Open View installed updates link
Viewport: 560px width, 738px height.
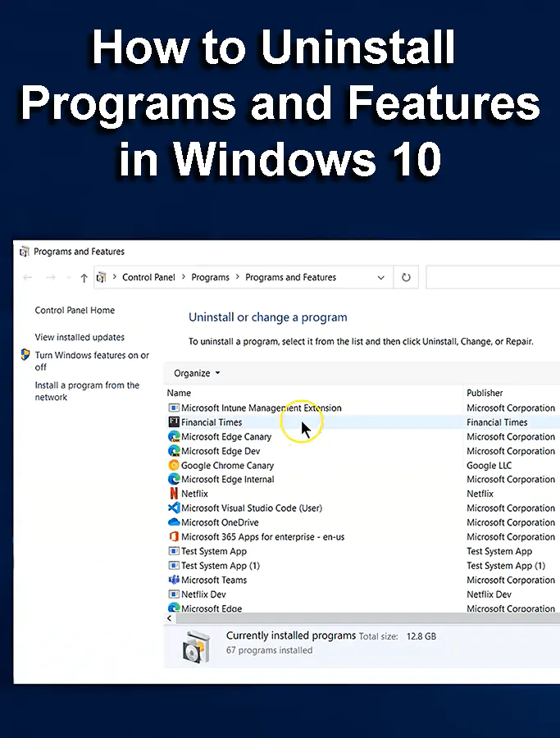80,337
